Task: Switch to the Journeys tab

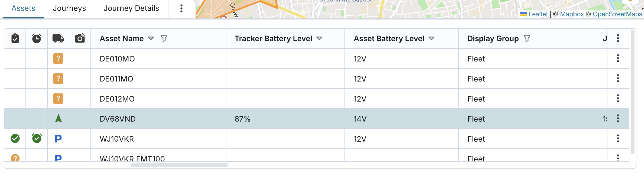Action: pos(69,8)
